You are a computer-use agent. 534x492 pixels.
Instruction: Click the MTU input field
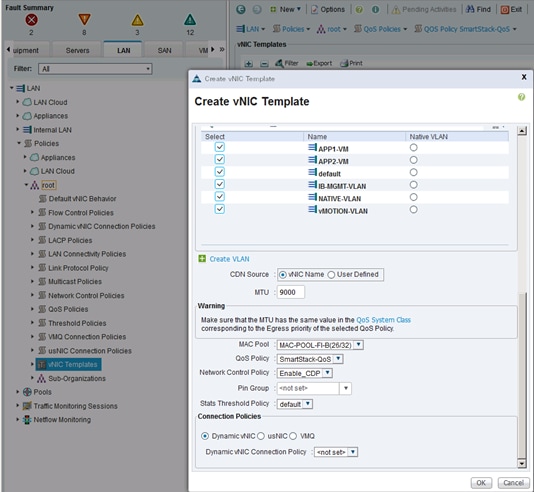tap(290, 292)
